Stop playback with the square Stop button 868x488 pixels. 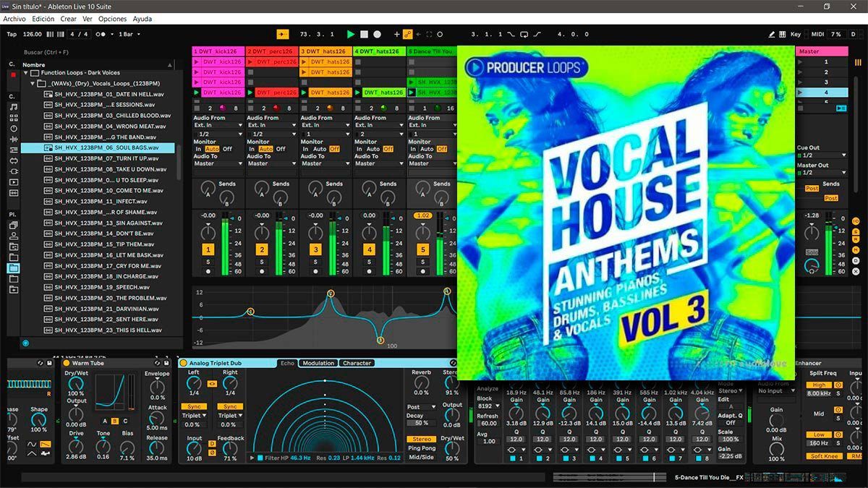coord(364,34)
